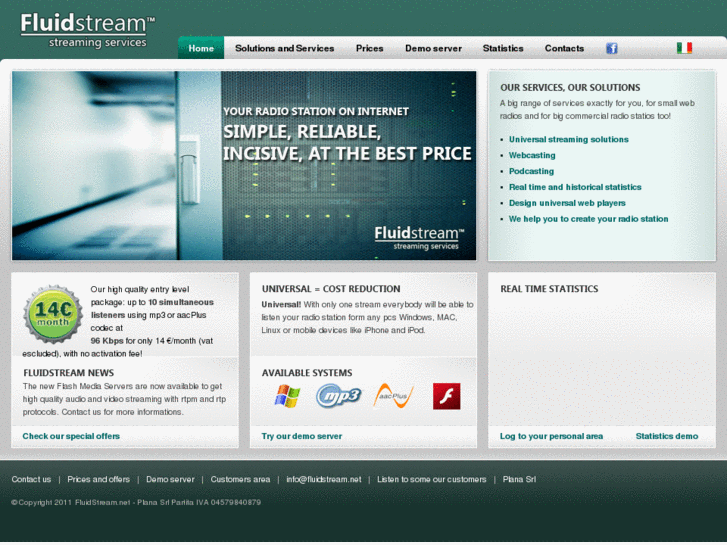Open the Home tab

click(201, 48)
